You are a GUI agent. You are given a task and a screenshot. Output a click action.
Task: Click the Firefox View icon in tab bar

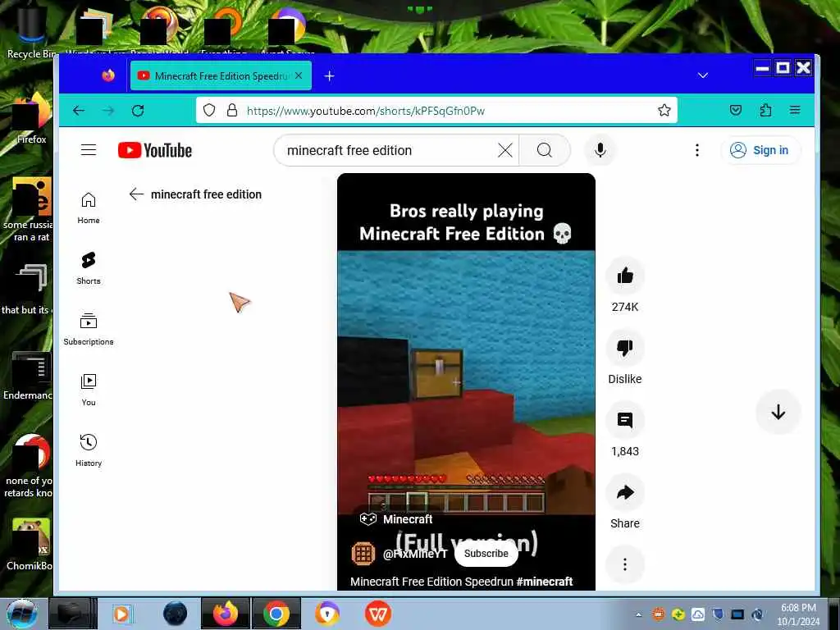pyautogui.click(x=108, y=75)
